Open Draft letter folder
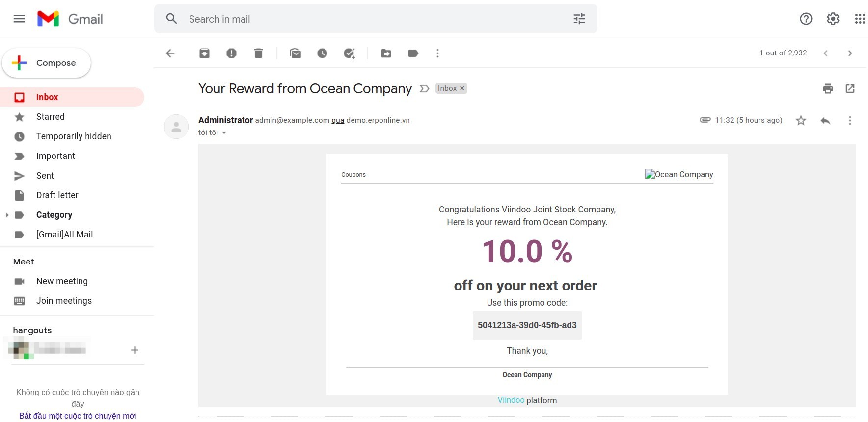Screen dimensions: 868x422 pos(72,195)
